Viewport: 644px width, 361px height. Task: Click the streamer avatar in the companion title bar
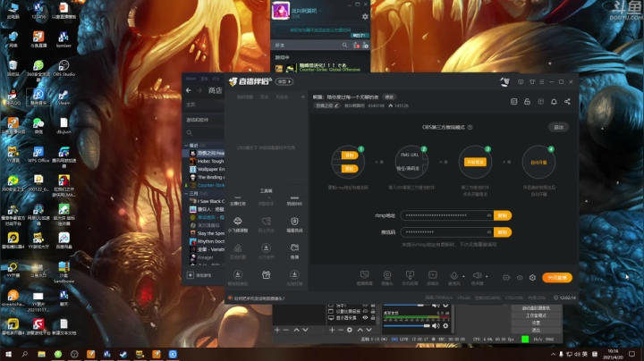504,81
